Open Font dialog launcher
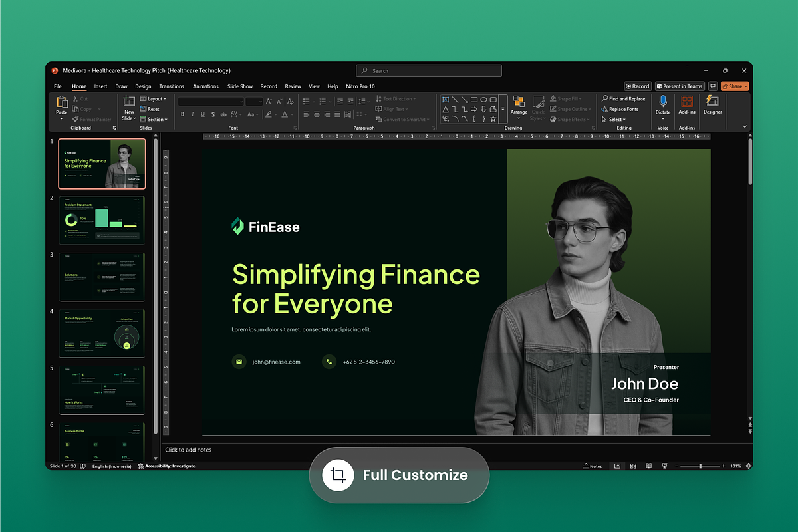Screen dimensions: 798x532 tap(294, 127)
